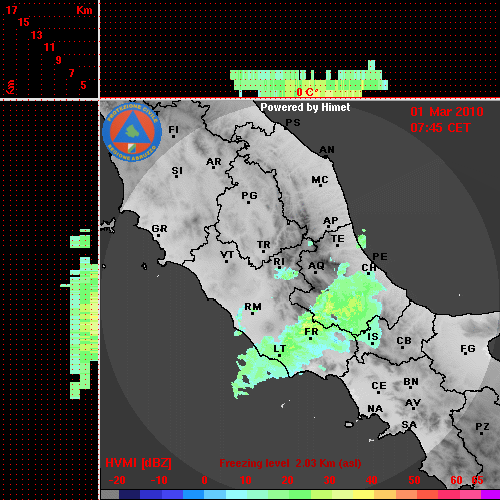Screen dimensions: 500x500
Task: Click the FG city label
Action: point(468,349)
